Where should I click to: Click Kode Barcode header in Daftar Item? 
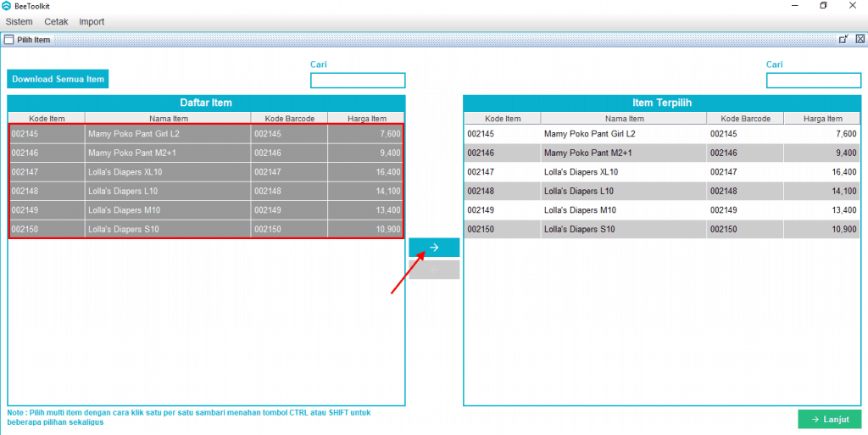point(290,119)
